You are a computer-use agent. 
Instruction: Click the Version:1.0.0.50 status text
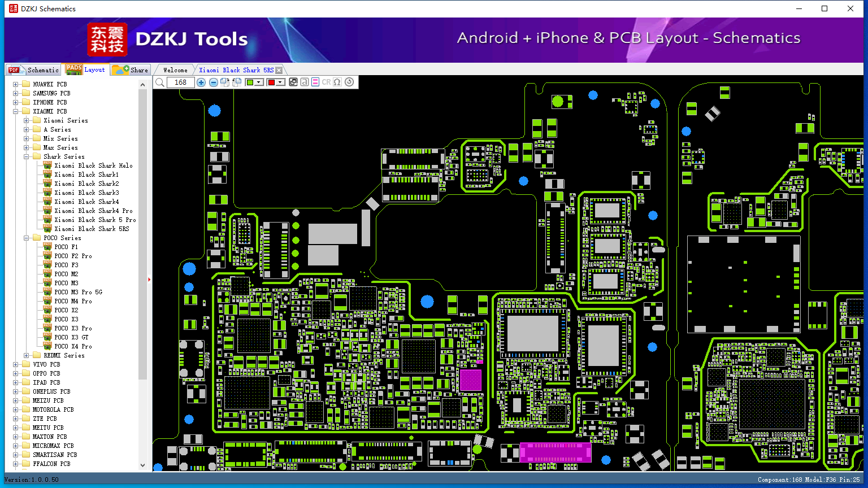coord(32,480)
